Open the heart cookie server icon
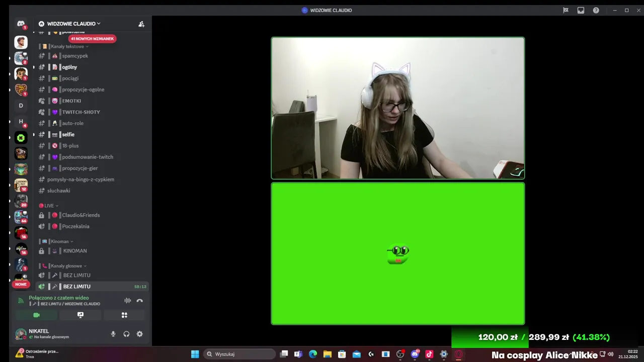Screen dimensions: 644x362 (21, 89)
